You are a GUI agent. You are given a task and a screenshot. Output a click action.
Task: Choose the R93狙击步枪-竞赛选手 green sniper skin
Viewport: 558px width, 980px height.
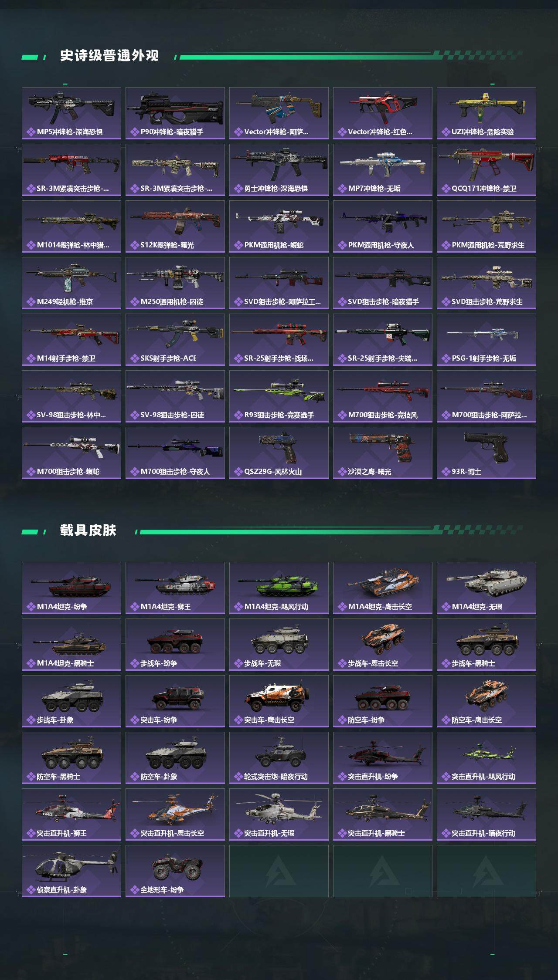[x=279, y=396]
